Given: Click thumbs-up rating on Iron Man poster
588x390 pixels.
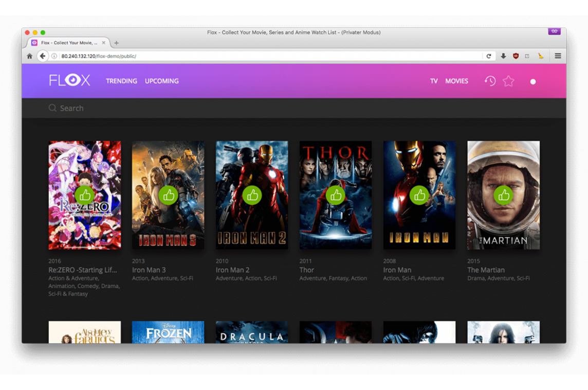Looking at the screenshot, I should click(x=419, y=195).
